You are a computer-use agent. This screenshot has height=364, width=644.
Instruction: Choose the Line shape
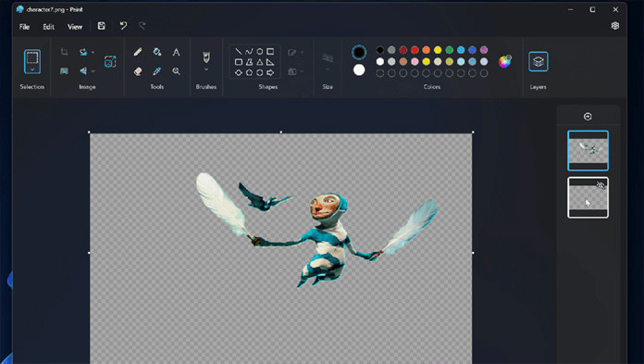tap(238, 52)
